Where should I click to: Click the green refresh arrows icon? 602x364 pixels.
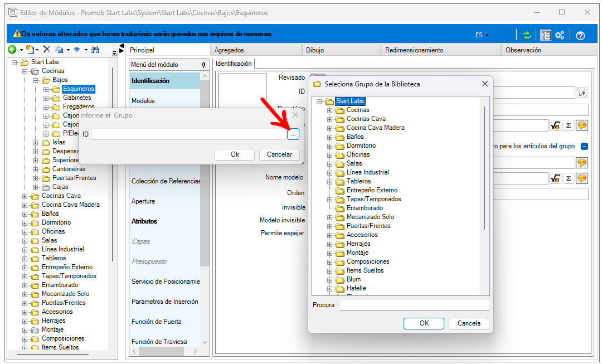526,35
